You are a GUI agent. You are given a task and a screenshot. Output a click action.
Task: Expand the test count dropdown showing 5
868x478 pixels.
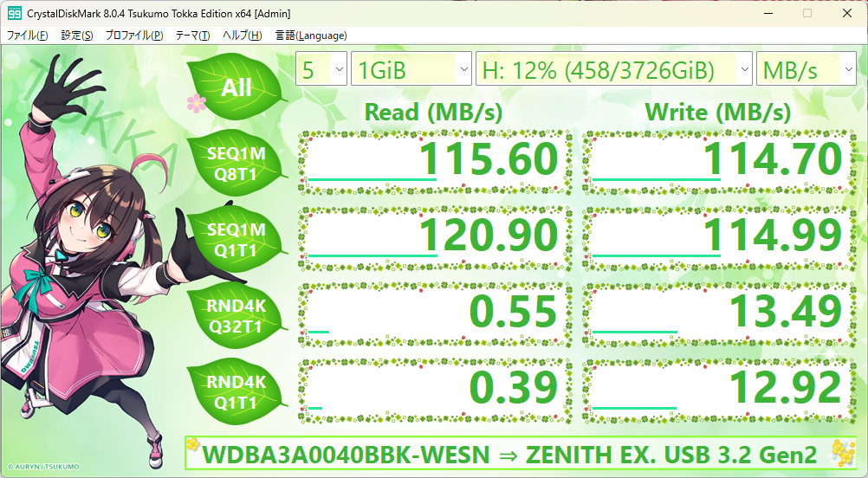pyautogui.click(x=321, y=68)
